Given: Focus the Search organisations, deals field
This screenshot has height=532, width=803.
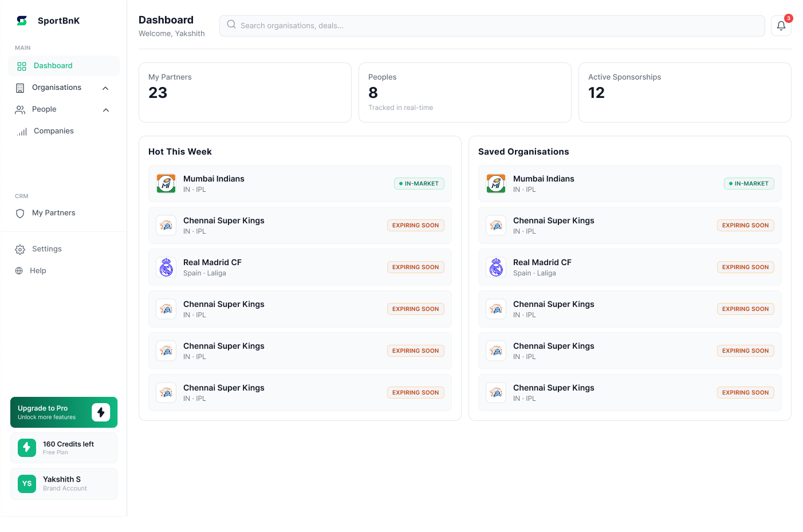Looking at the screenshot, I should [492, 26].
